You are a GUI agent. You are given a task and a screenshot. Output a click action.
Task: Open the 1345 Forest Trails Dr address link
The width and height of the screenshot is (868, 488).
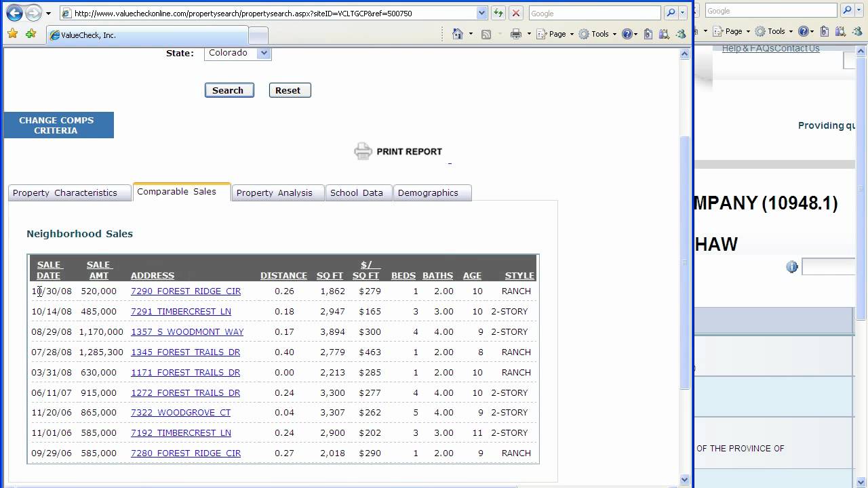pyautogui.click(x=185, y=352)
